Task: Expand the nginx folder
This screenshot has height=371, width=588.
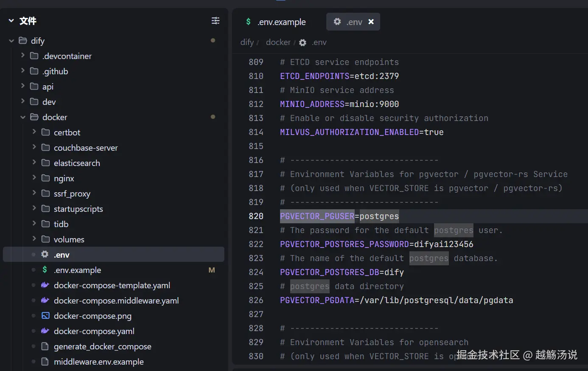Action: 34,178
